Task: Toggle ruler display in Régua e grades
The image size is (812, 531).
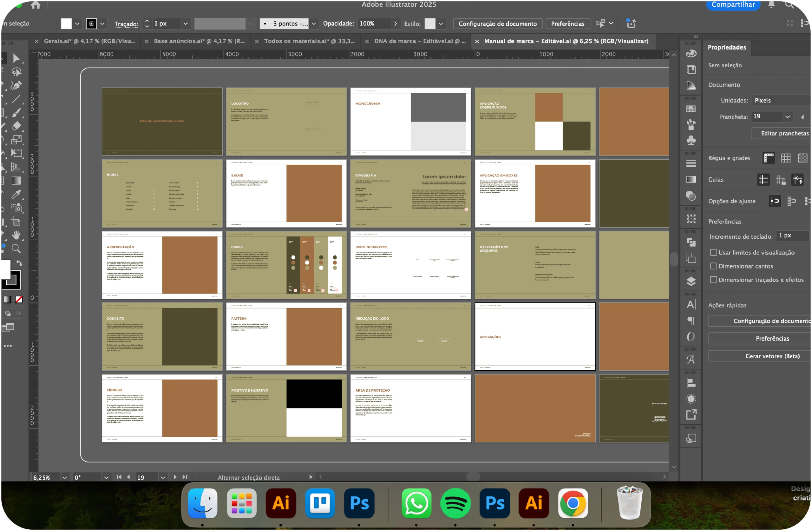Action: (x=769, y=158)
